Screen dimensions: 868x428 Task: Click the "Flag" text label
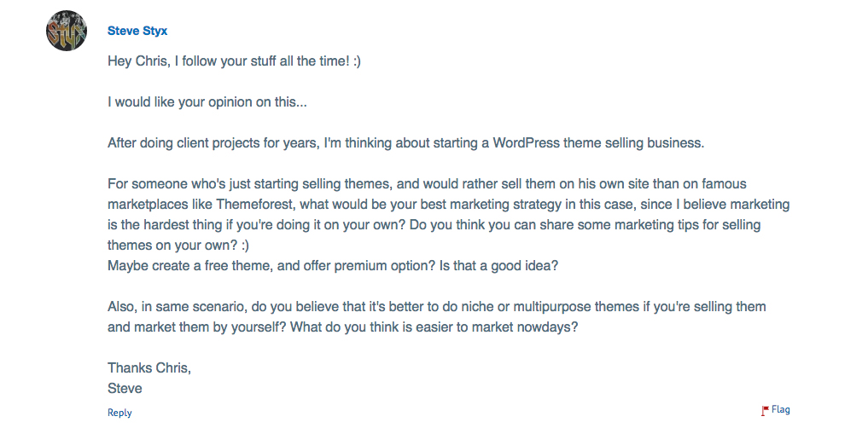click(x=781, y=410)
